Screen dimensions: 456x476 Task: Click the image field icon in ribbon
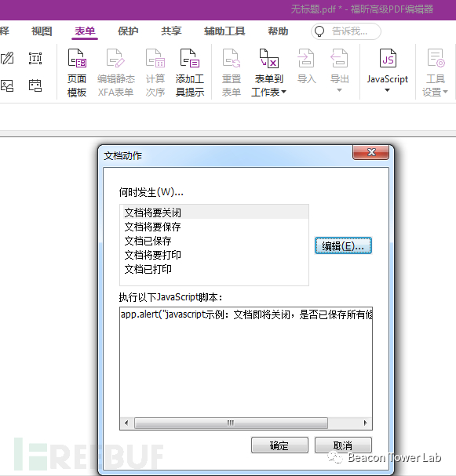pos(7,85)
